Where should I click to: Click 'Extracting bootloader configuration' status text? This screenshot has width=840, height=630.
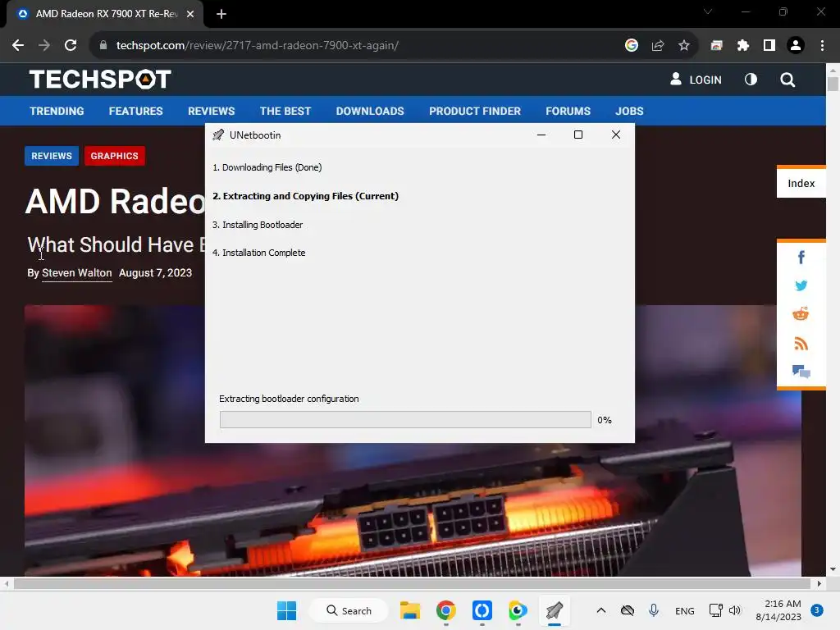(289, 399)
